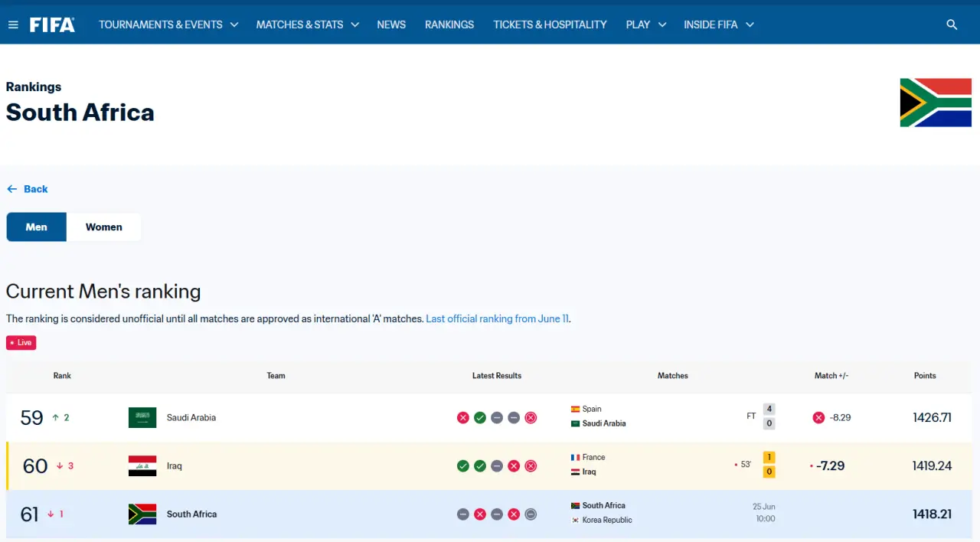Click South Africa team flag in table
980x542 pixels.
(142, 514)
